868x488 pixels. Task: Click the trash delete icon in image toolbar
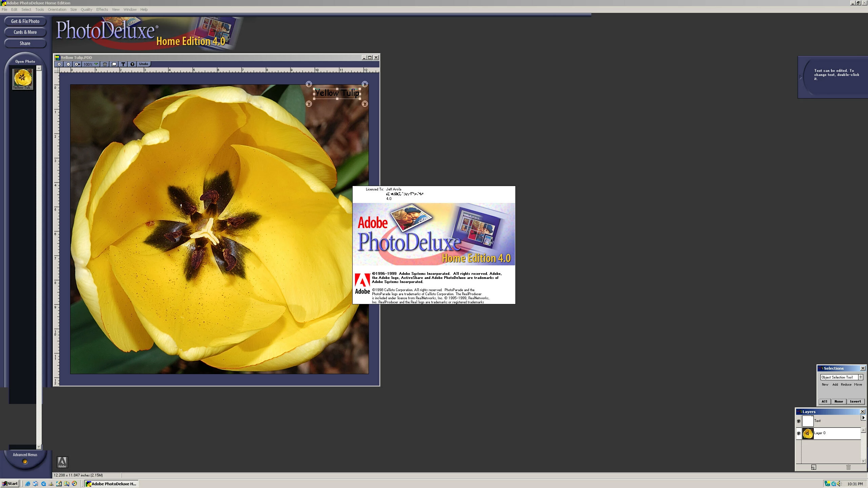(105, 64)
